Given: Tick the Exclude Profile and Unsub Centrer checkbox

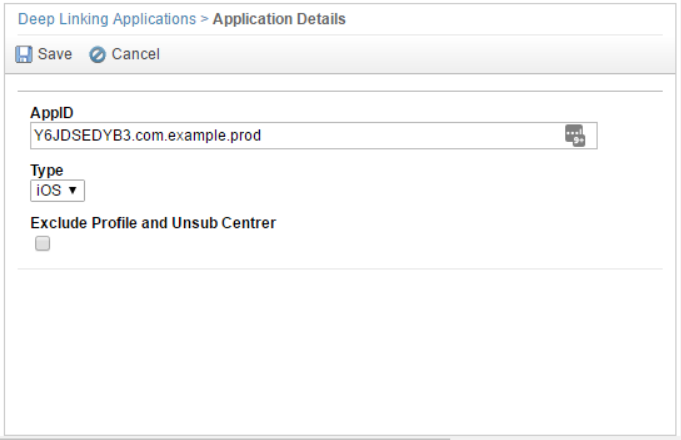Looking at the screenshot, I should pyautogui.click(x=43, y=243).
